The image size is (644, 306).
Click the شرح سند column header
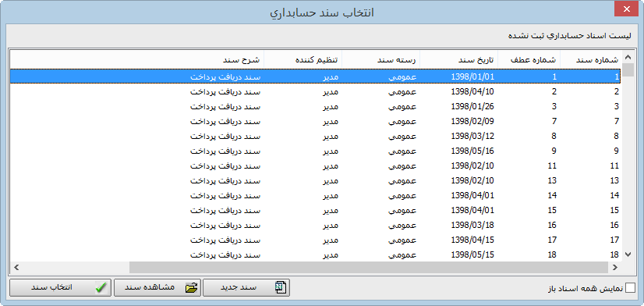click(x=136, y=60)
